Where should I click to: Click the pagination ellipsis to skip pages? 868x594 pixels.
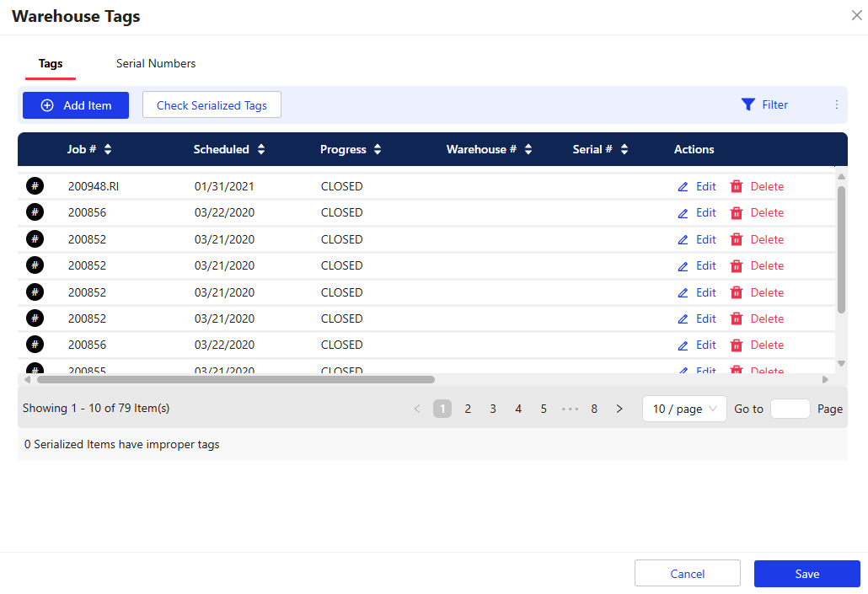point(570,409)
